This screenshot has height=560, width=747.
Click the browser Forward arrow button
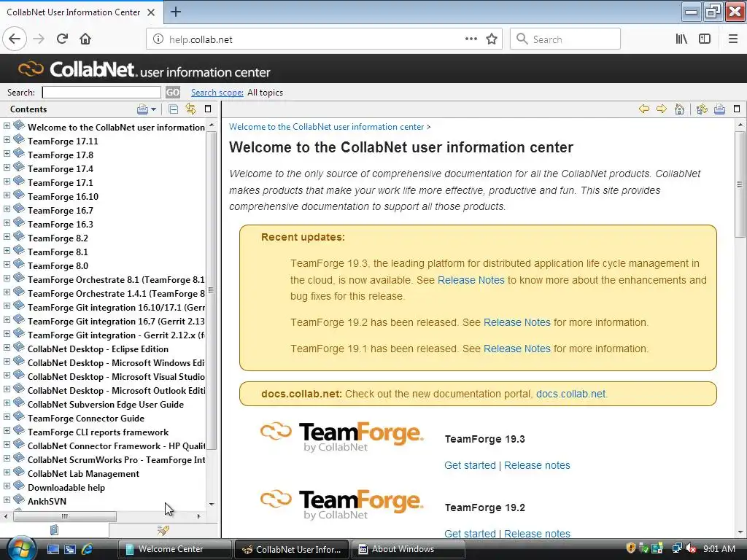tap(39, 39)
